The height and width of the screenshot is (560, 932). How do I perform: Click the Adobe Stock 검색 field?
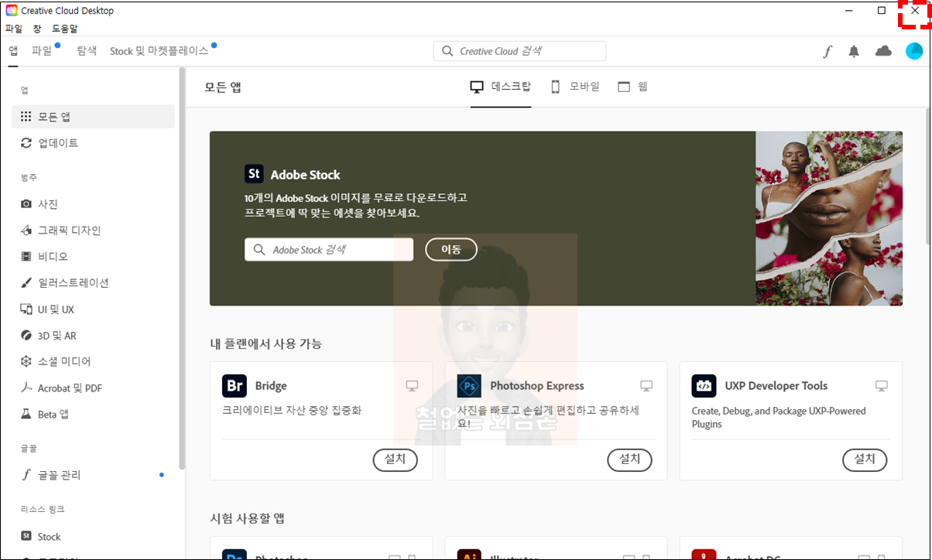329,250
